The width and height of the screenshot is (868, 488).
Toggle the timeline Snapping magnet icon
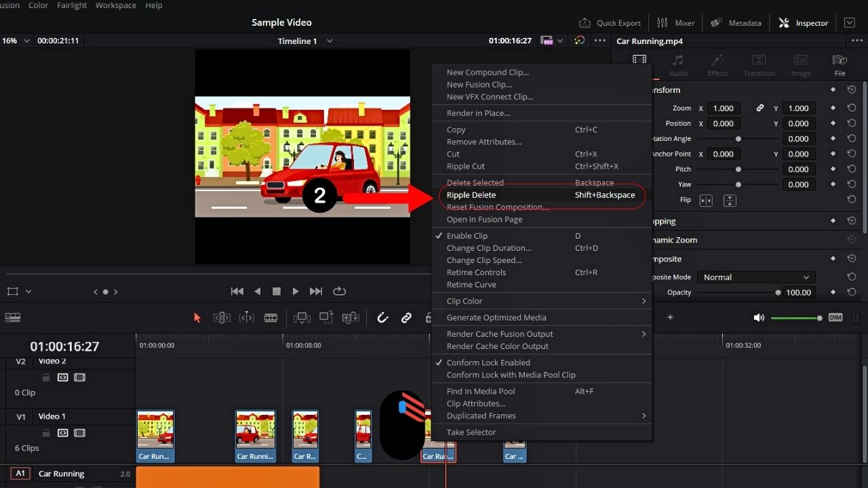pyautogui.click(x=382, y=317)
